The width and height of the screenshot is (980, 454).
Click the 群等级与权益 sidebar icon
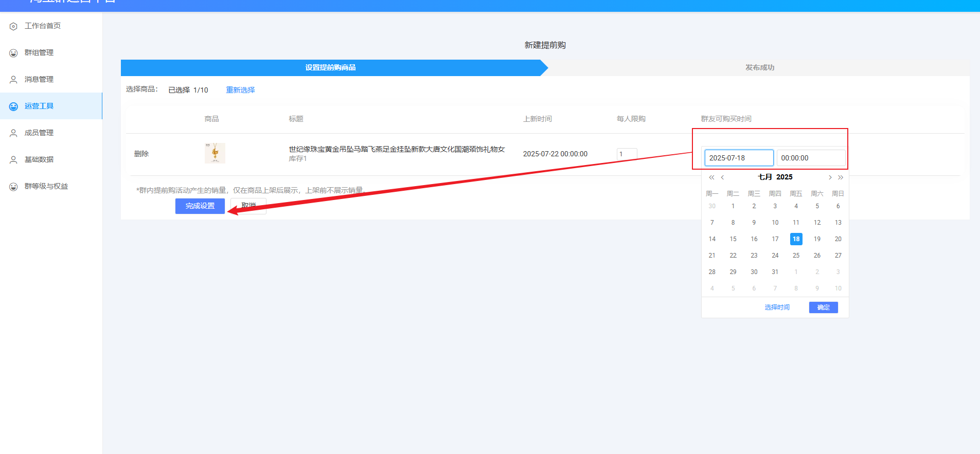(x=13, y=187)
